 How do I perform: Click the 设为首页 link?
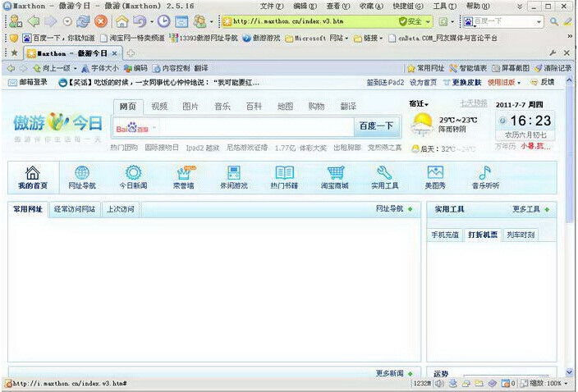point(423,83)
